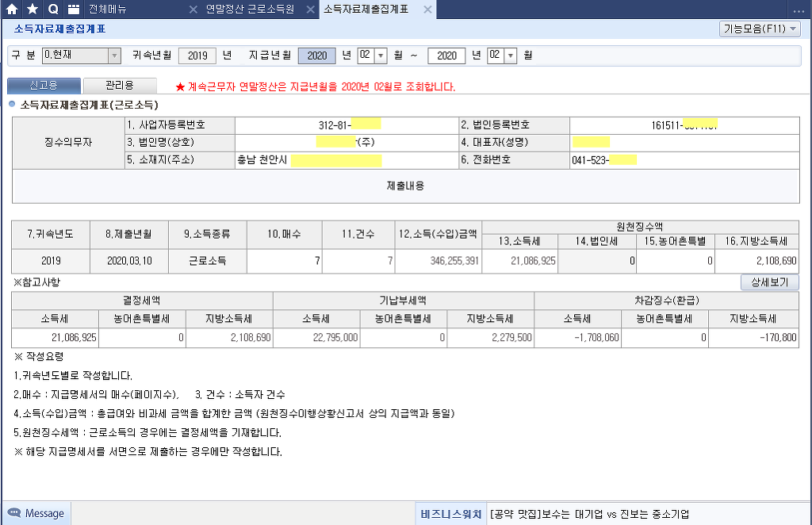
Task: Click the home icon in top bar
Action: [12, 10]
